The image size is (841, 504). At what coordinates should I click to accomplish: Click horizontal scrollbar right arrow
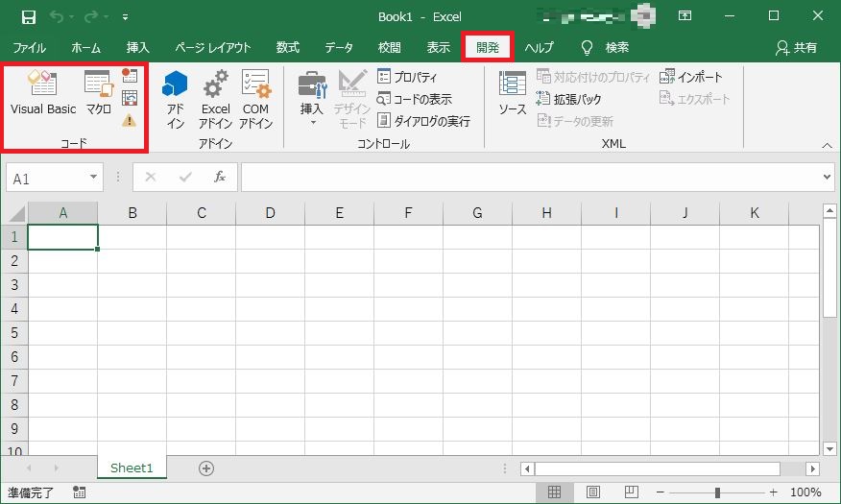(x=812, y=469)
